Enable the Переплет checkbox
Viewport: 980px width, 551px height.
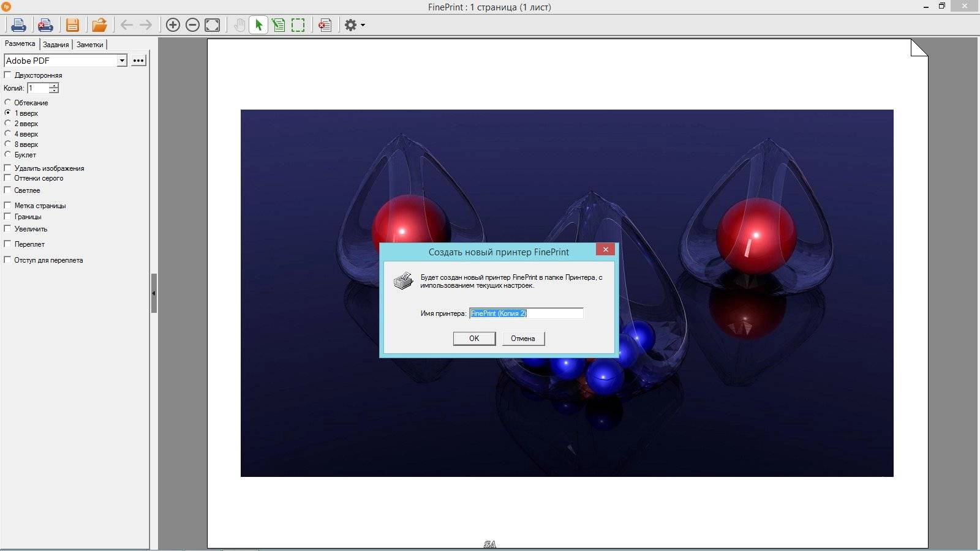tap(7, 244)
